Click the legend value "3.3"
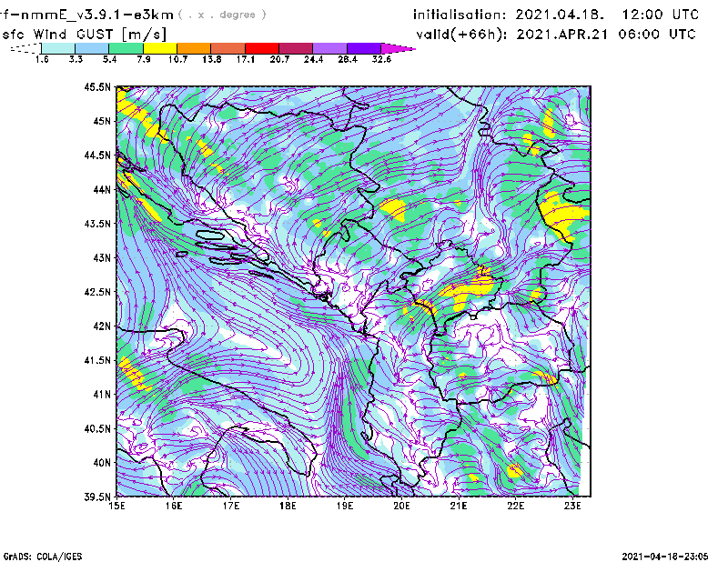 [76, 59]
